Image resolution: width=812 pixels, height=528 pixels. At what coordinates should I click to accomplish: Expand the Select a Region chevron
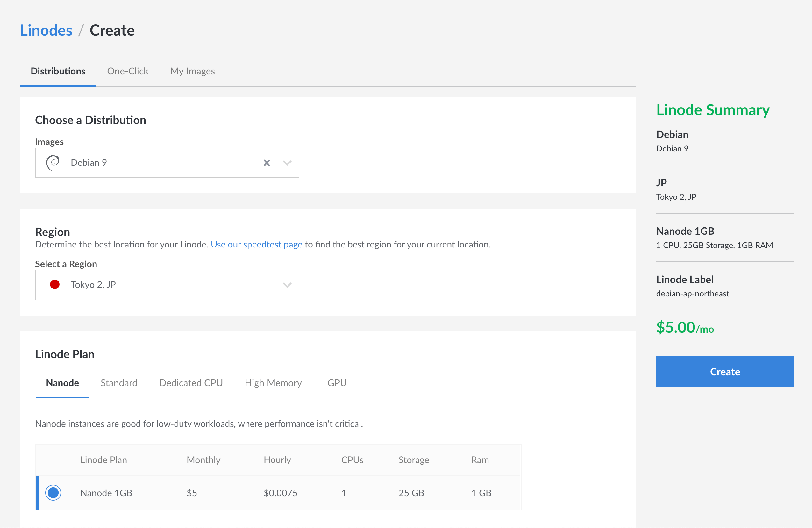(287, 285)
